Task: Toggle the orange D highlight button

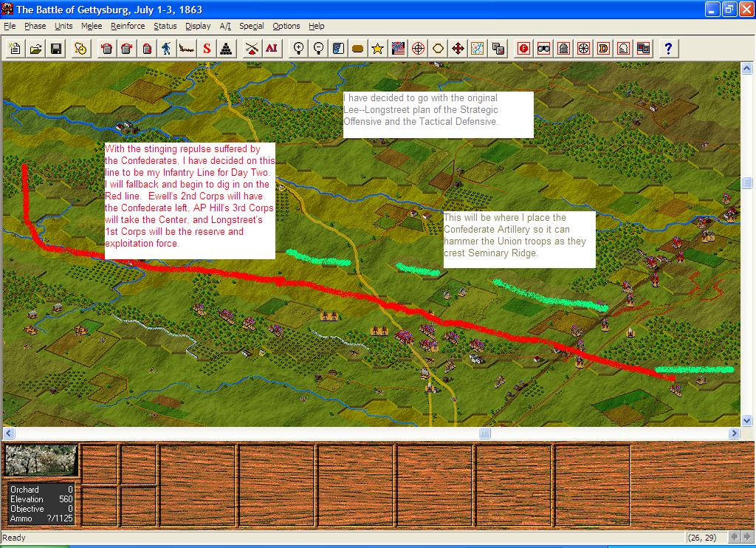Action: click(x=603, y=48)
